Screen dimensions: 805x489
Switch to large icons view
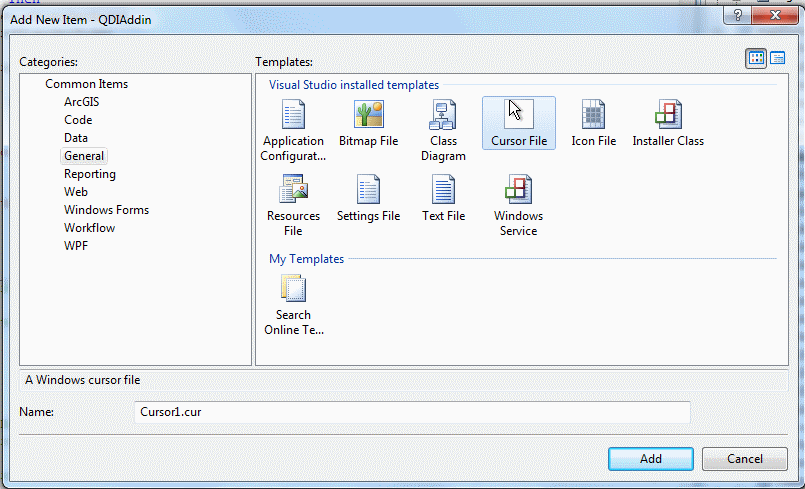click(x=756, y=59)
